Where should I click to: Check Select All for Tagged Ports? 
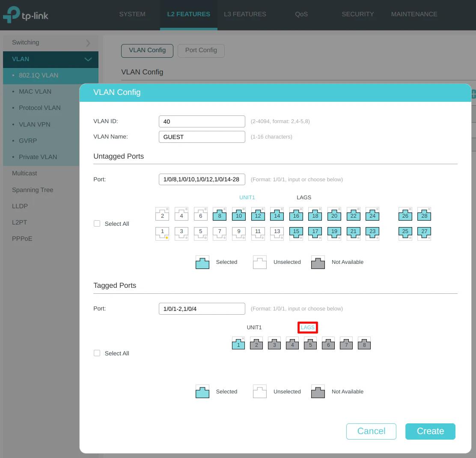pos(97,353)
